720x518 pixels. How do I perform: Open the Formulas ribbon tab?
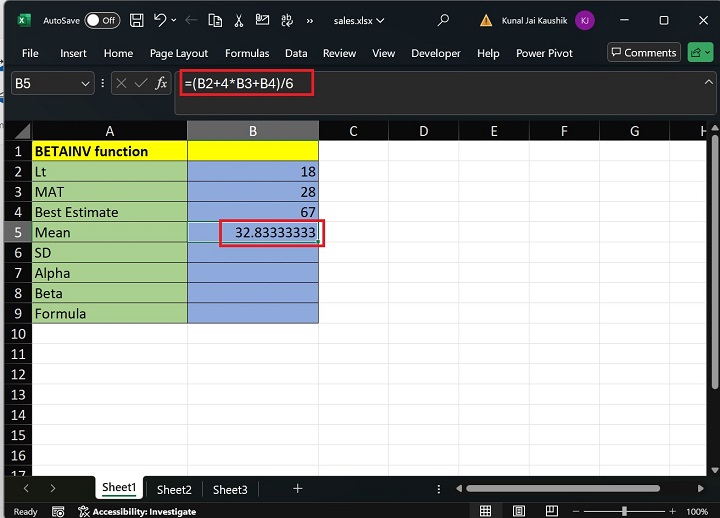click(246, 53)
